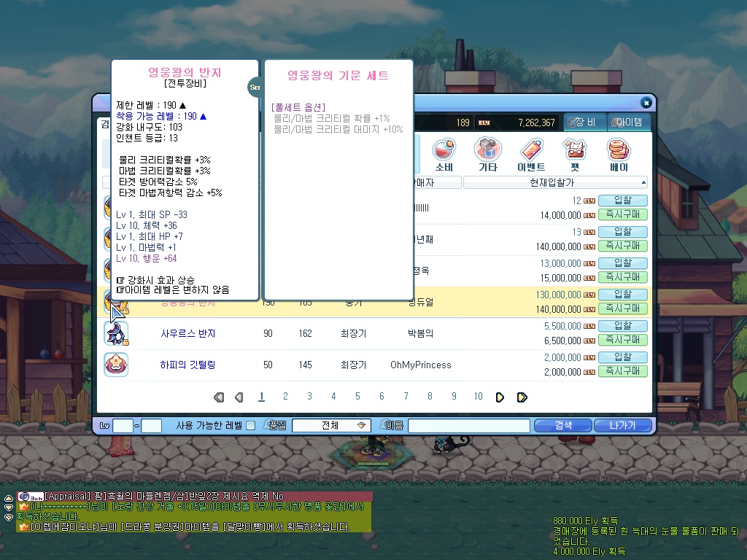
Task: Go to the previous listings page
Action: click(x=239, y=397)
